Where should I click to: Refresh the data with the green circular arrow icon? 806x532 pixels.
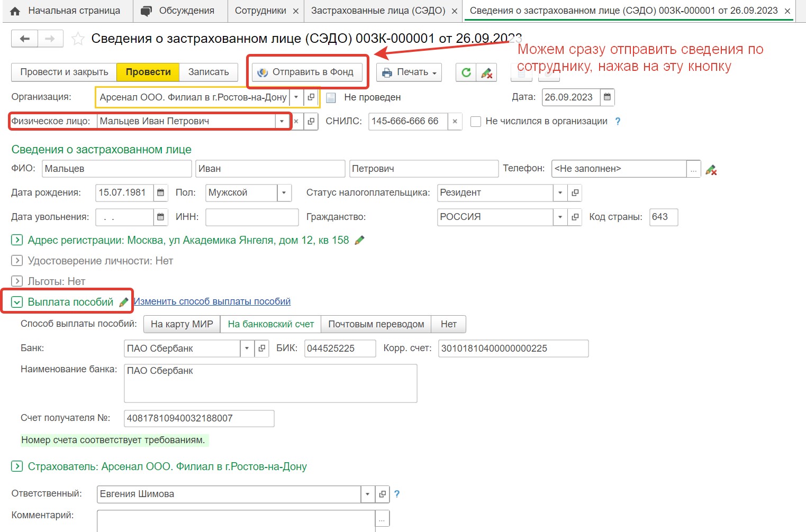pyautogui.click(x=466, y=72)
